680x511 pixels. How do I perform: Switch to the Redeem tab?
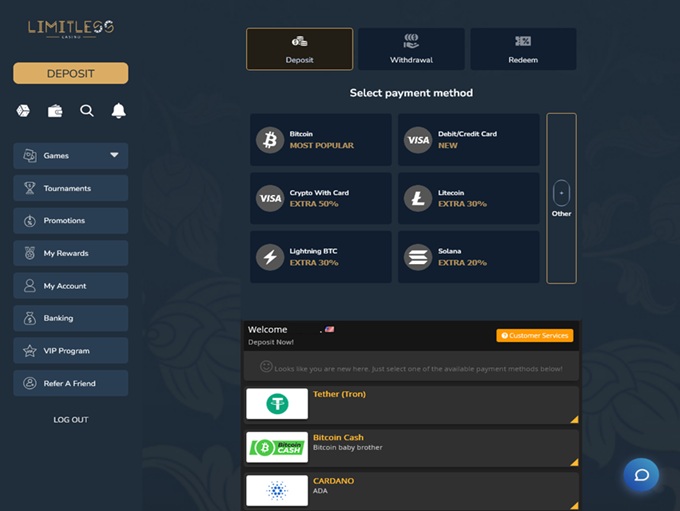coord(523,49)
